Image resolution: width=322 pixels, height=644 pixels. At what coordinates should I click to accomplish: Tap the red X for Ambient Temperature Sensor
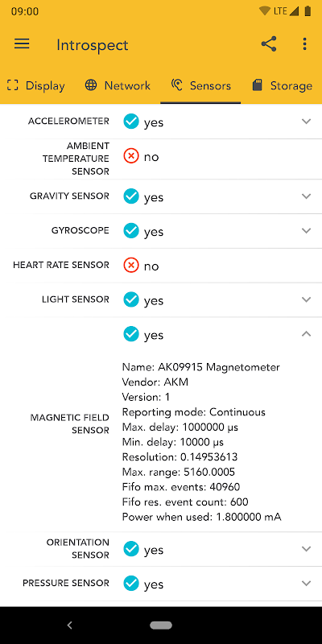[131, 156]
